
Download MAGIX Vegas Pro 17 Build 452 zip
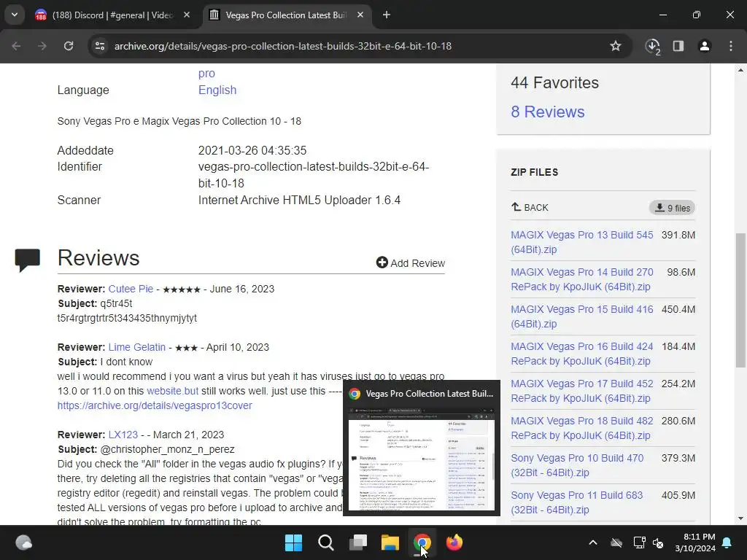click(x=581, y=391)
